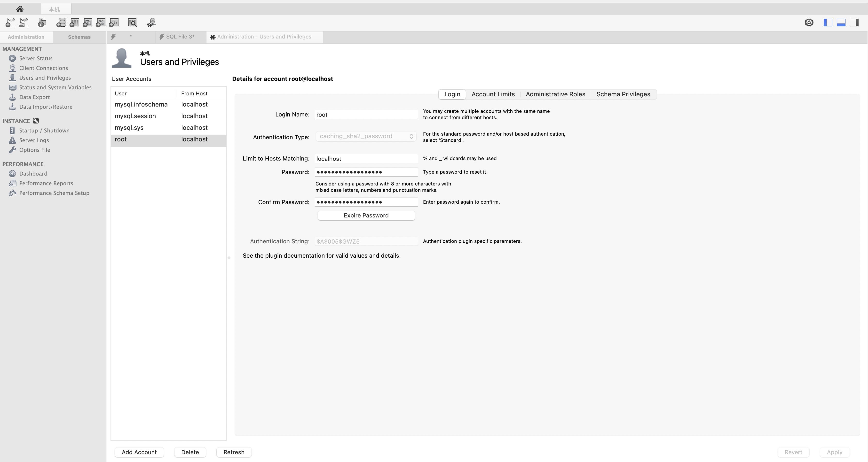Select Users and Privileges icon
The width and height of the screenshot is (868, 462).
point(13,77)
